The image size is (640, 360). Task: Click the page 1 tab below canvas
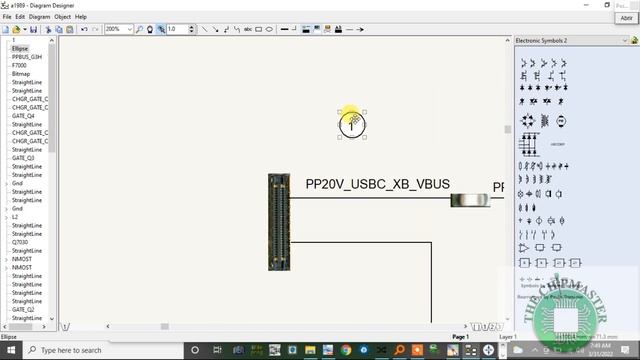[65, 327]
